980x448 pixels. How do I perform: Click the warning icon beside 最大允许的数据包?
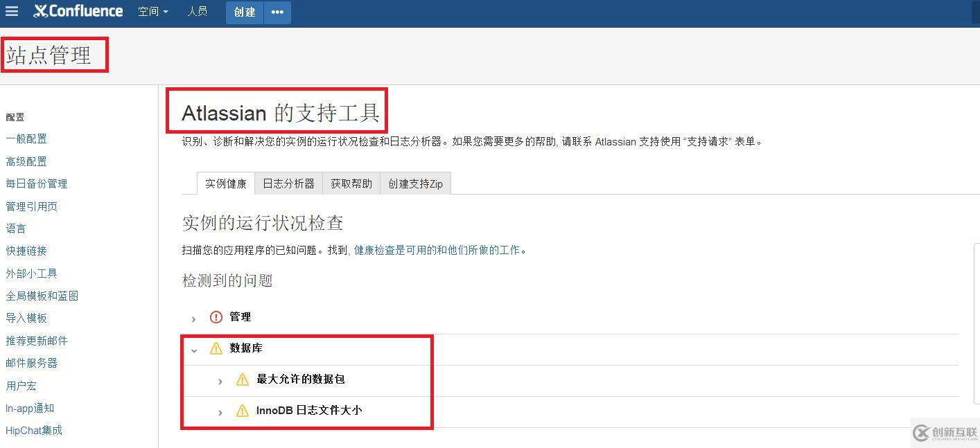[242, 379]
